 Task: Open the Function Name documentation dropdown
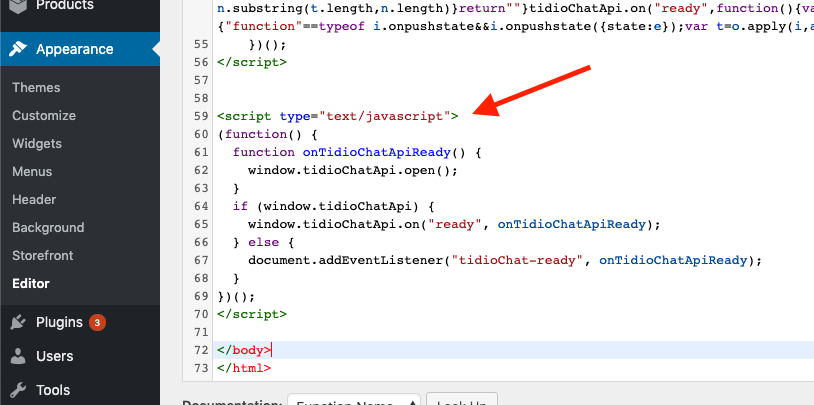click(354, 400)
